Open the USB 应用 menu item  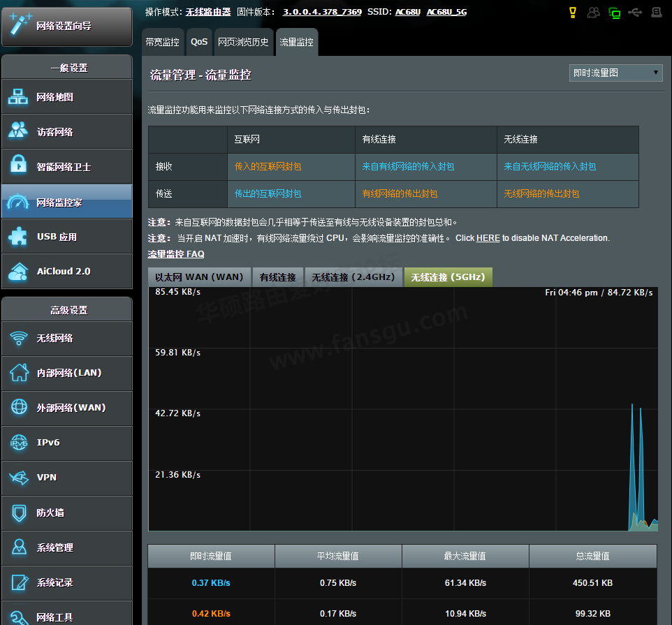[67, 237]
